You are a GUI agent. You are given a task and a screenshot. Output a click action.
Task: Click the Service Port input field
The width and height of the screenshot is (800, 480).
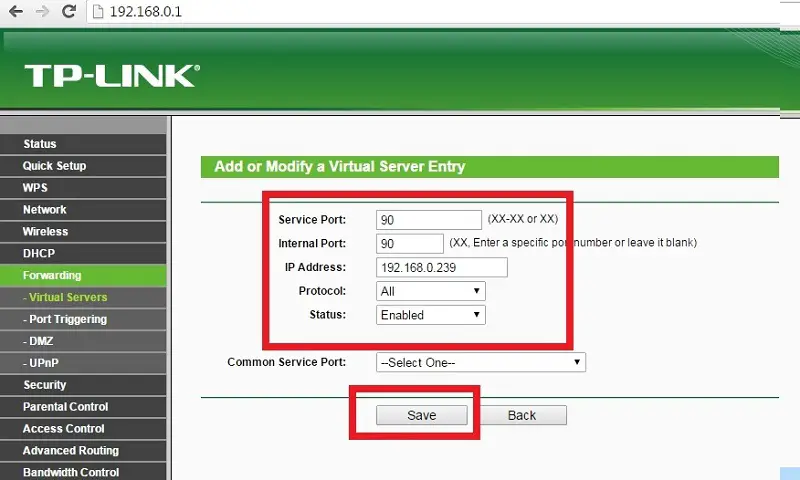[429, 220]
